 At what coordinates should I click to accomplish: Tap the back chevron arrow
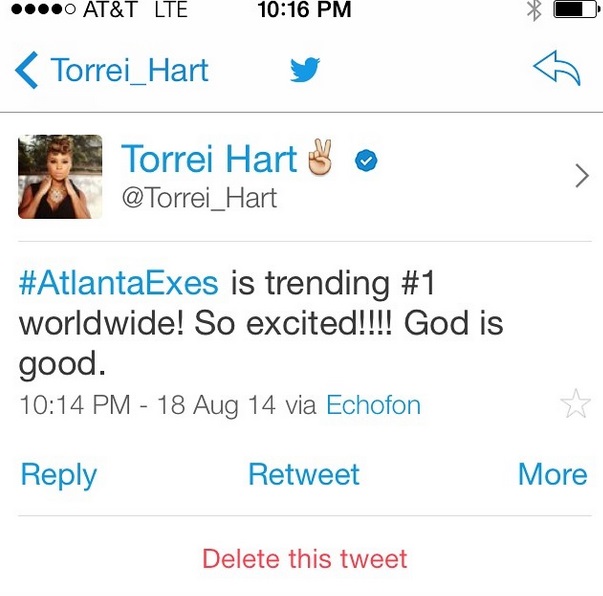(x=27, y=71)
